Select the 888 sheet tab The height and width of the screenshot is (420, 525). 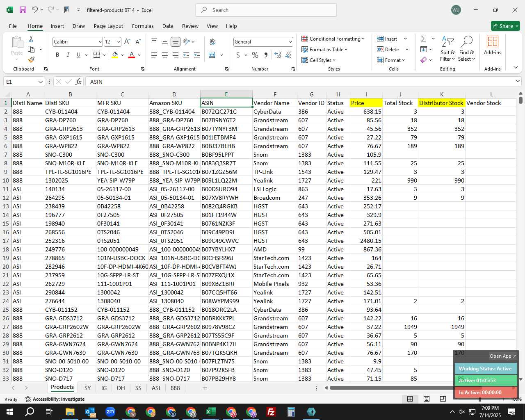[175, 388]
